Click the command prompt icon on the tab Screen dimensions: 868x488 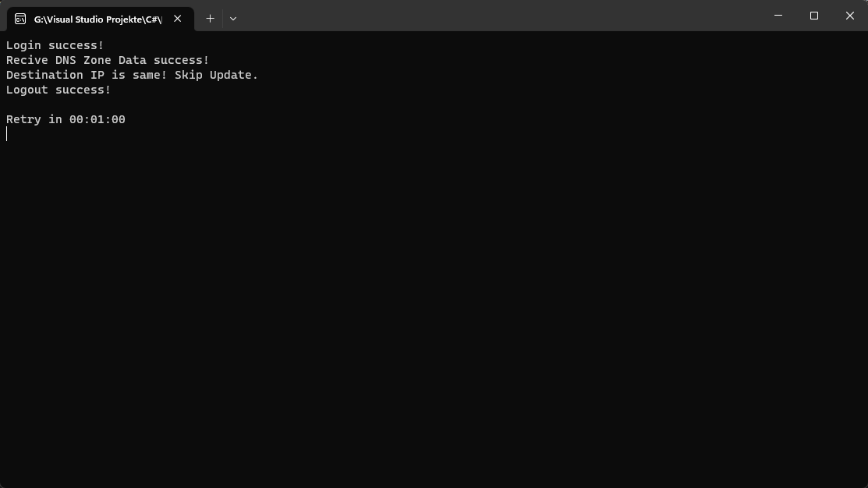(x=20, y=19)
